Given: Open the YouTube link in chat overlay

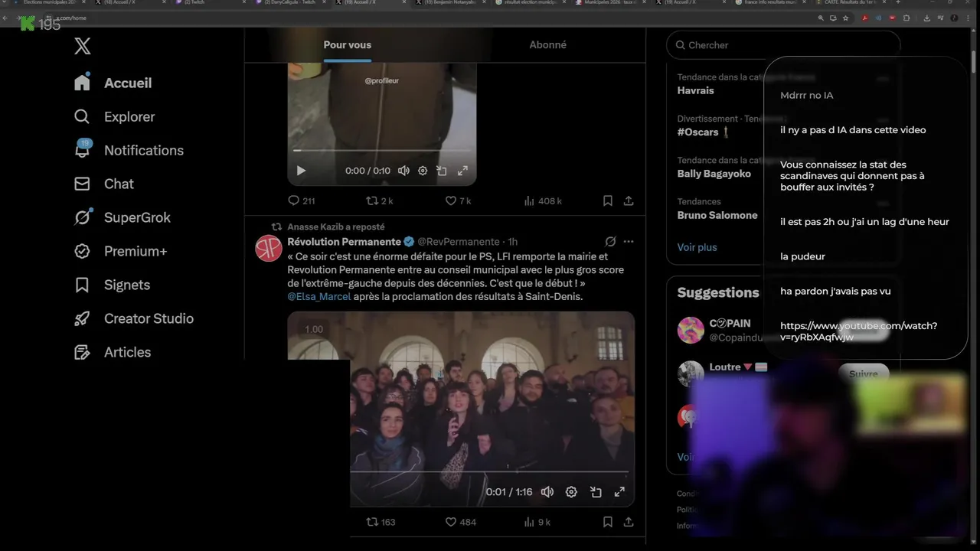Looking at the screenshot, I should tap(858, 331).
